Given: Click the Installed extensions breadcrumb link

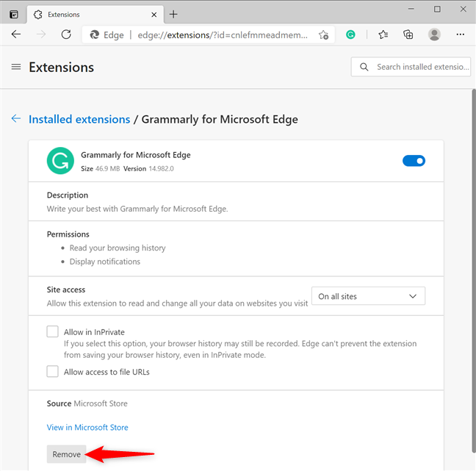Looking at the screenshot, I should coord(79,119).
